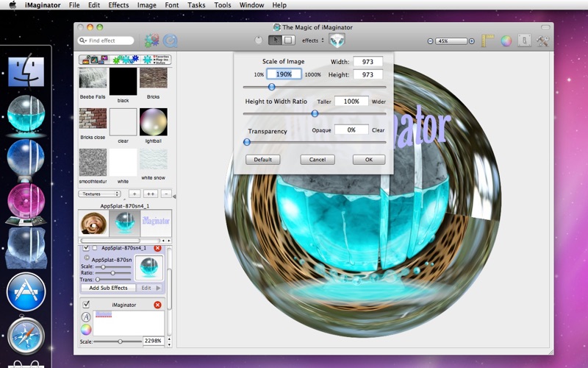Open the yellow ruler measurement tool
Viewport: 588px width, 368px height.
[x=488, y=40]
